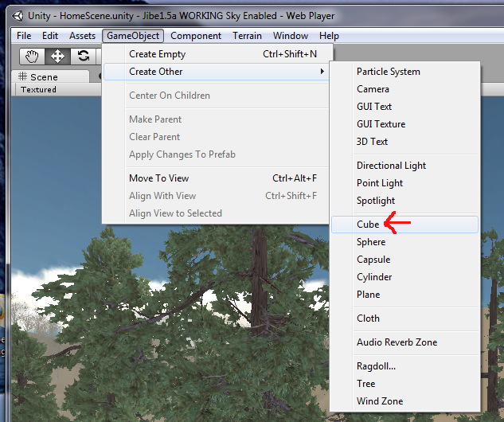The height and width of the screenshot is (422, 504).
Task: Create a Cube object
Action: point(368,225)
